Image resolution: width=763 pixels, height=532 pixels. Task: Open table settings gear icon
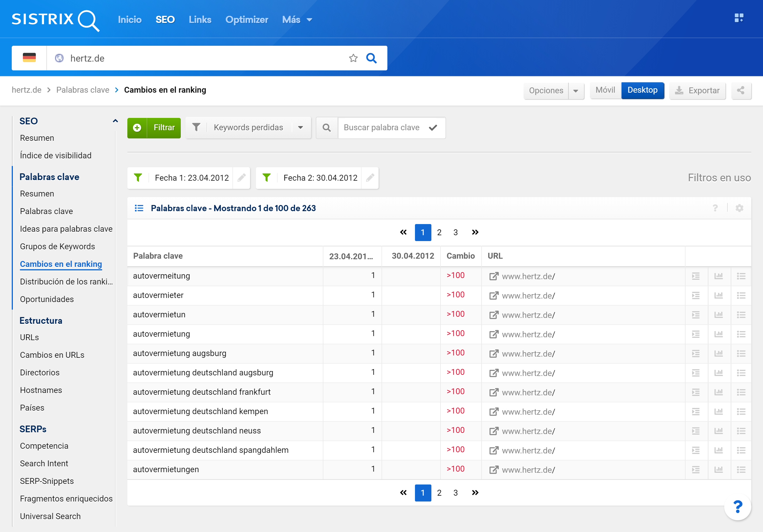[x=739, y=208]
